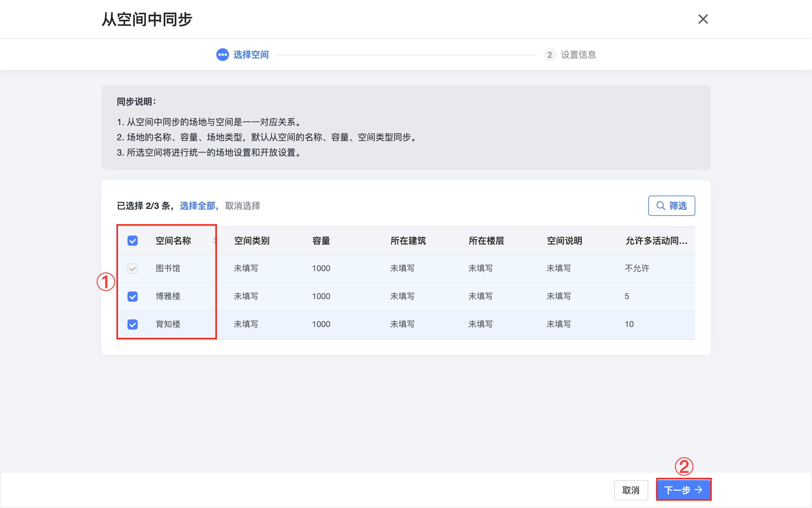Click the 空间说明 column header
Viewport: 812px width, 508px height.
coord(564,241)
